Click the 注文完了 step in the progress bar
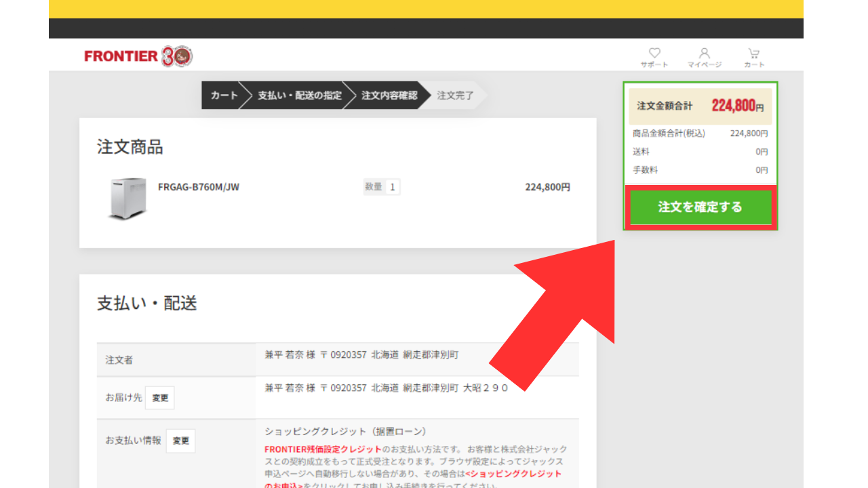The height and width of the screenshot is (488, 868). click(x=455, y=96)
